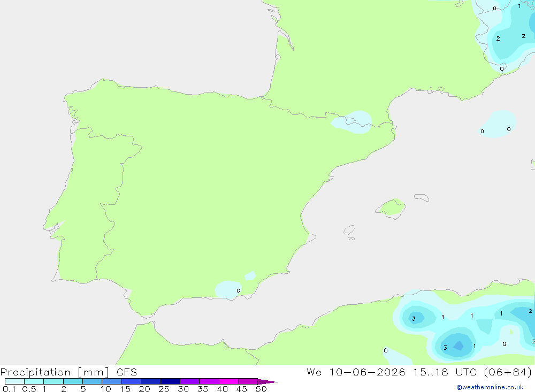
Task: Click the legend value '20'
Action: 144,389
